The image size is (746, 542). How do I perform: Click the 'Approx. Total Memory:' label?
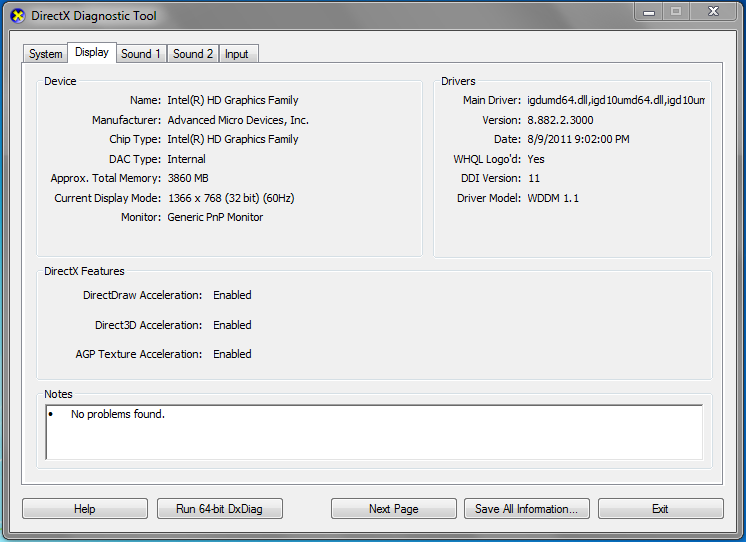(x=106, y=178)
